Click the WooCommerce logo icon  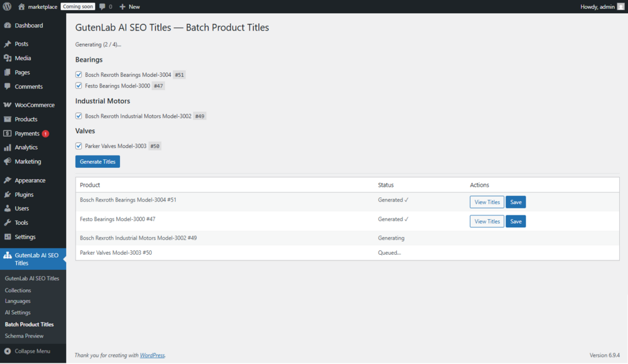coord(7,105)
